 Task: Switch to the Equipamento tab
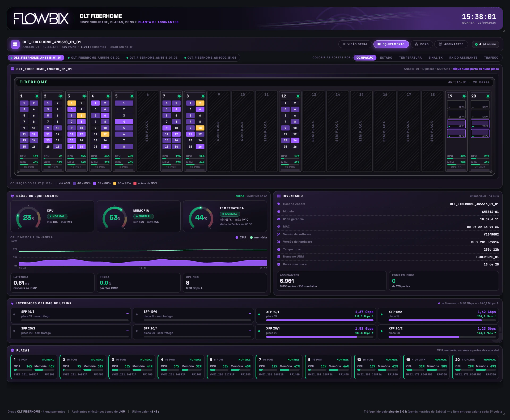click(391, 44)
